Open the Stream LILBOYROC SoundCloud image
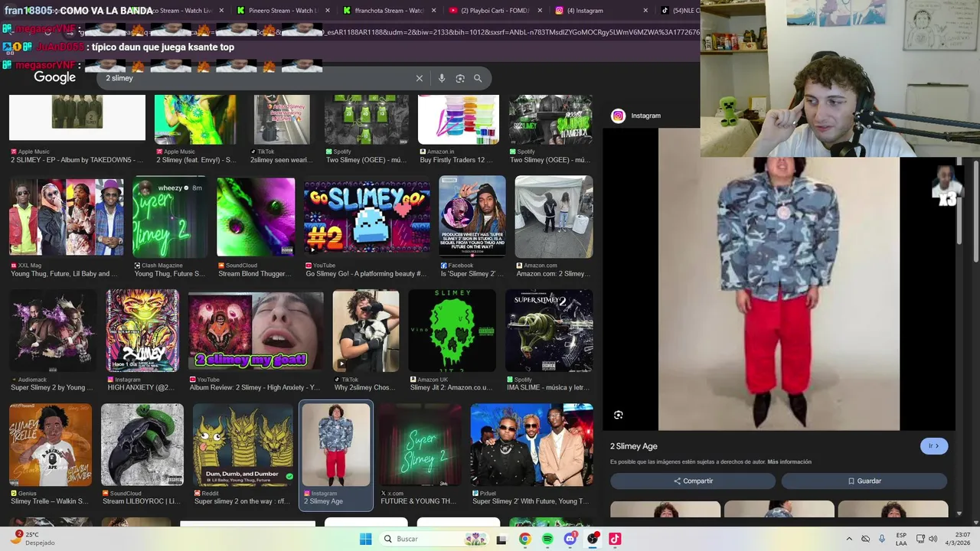980x551 pixels. [x=142, y=445]
